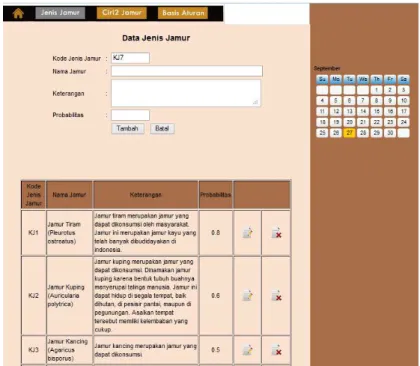Image resolution: width=420 pixels, height=366 pixels.
Task: Choose date 30 in the calendar
Action: pos(390,133)
